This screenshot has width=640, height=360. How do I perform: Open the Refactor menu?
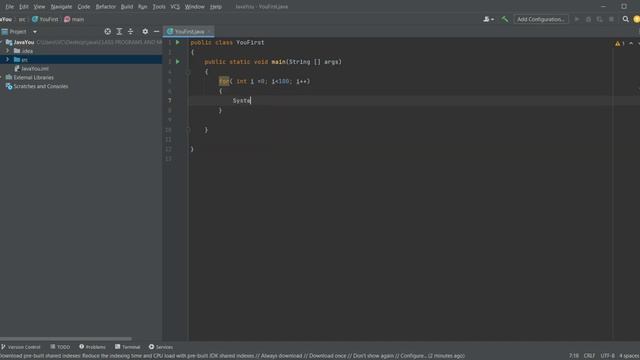[x=105, y=7]
